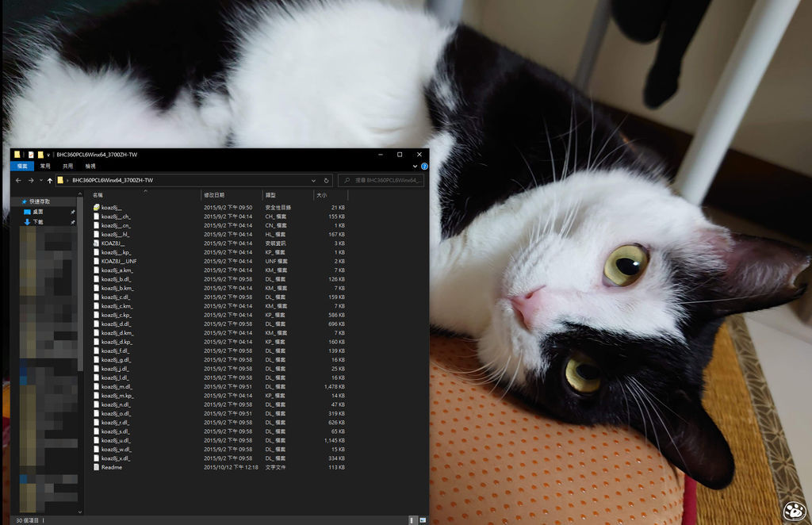
Task: Switch to the 檢視 ribbon tab
Action: coord(90,167)
